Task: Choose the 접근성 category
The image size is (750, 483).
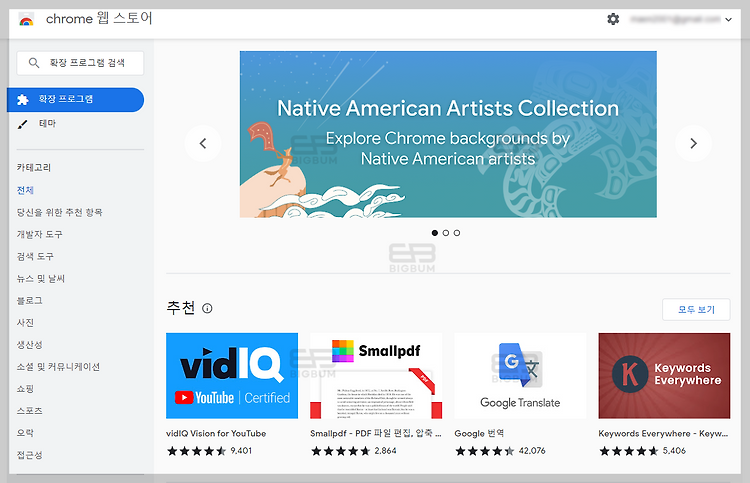Action: click(x=30, y=454)
